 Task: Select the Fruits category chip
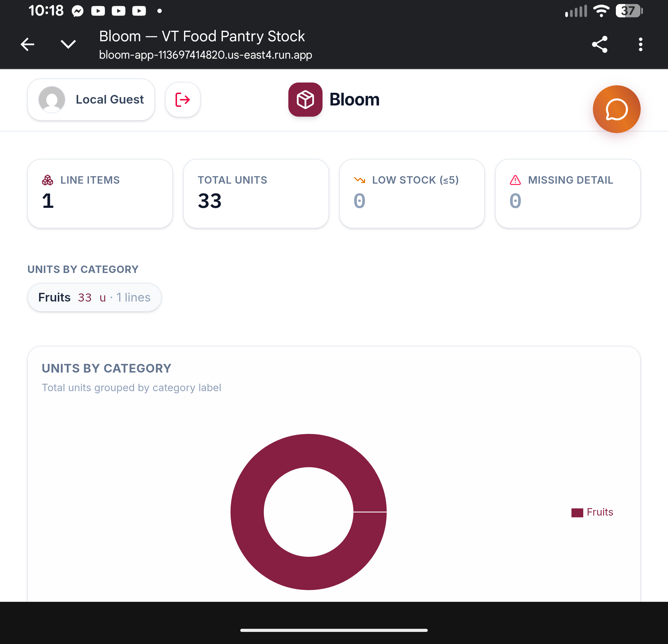[94, 297]
